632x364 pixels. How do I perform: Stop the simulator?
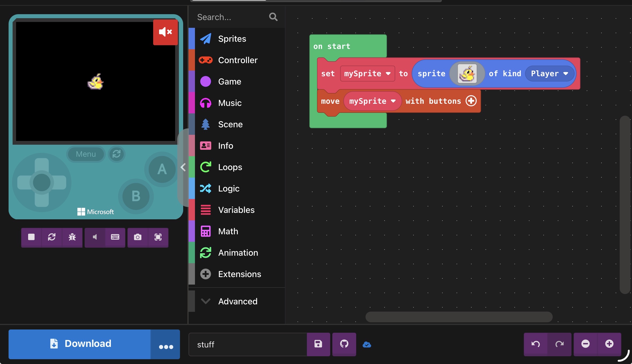[31, 237]
